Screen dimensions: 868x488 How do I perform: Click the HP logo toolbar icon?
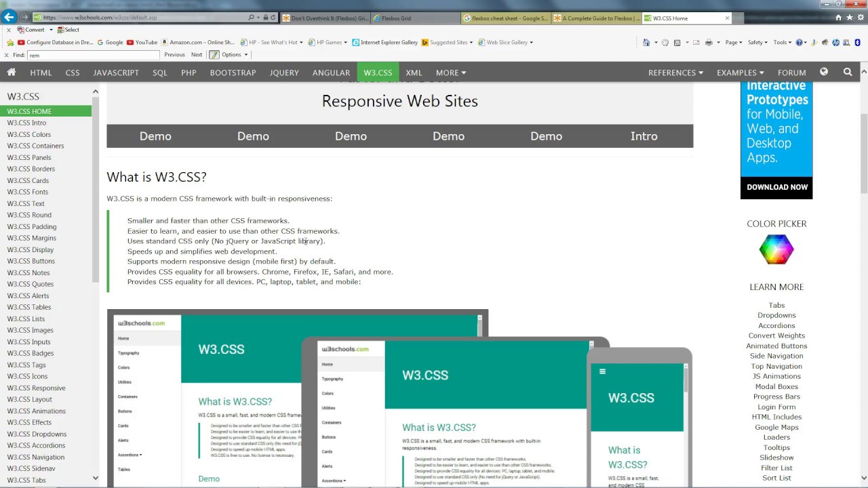(835, 42)
